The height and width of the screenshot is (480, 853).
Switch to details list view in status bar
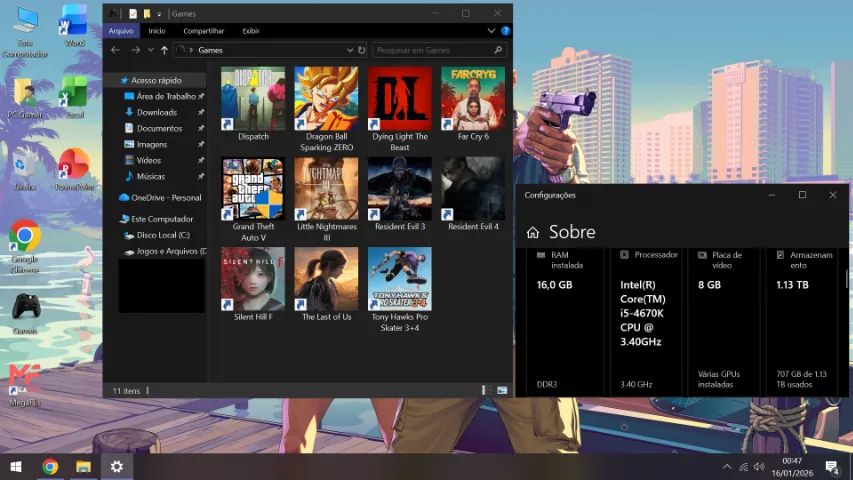(x=485, y=390)
